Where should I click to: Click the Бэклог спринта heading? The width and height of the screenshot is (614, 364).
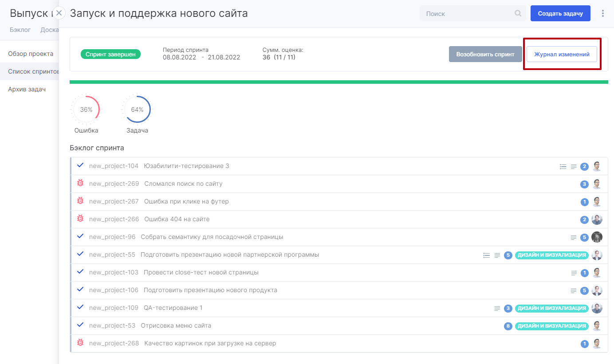pyautogui.click(x=97, y=148)
